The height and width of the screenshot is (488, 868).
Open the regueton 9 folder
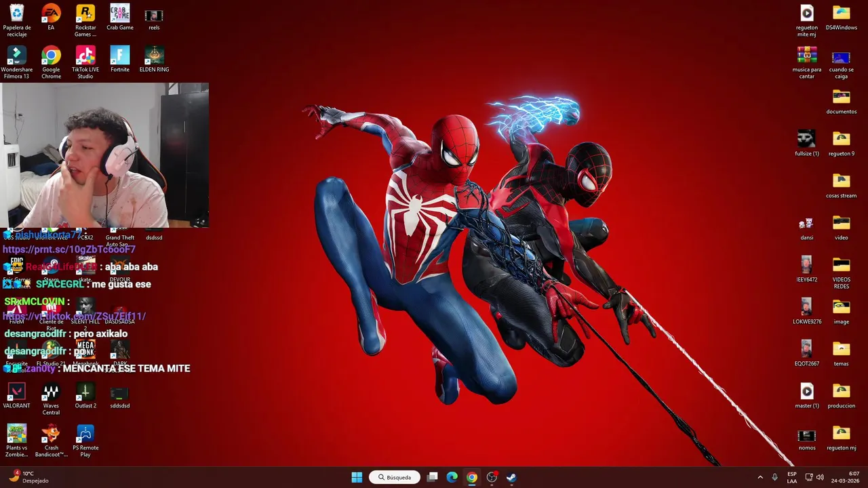pos(841,144)
